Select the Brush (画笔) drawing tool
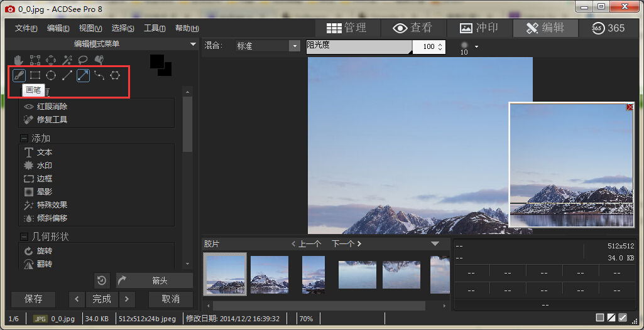Image resolution: width=644 pixels, height=330 pixels. tap(19, 76)
